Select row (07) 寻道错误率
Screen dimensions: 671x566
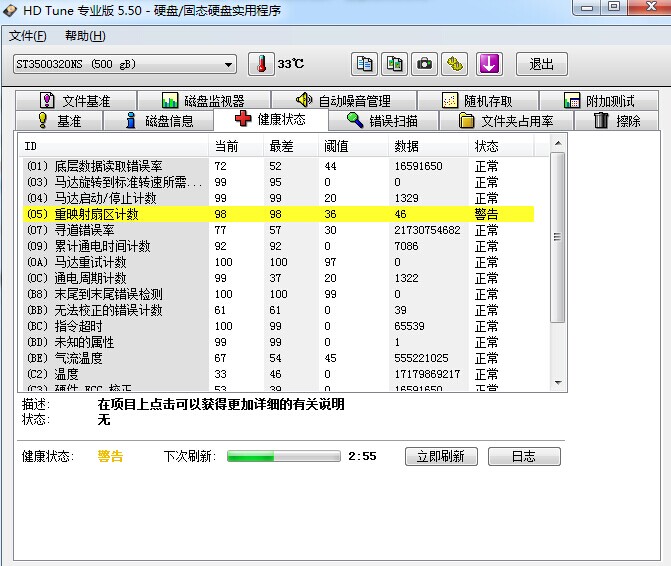coord(278,230)
